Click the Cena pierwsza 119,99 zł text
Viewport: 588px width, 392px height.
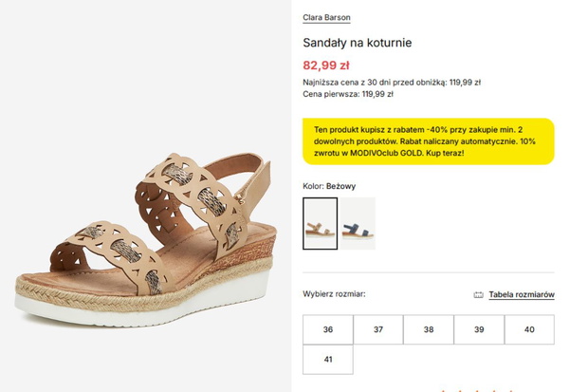(348, 94)
